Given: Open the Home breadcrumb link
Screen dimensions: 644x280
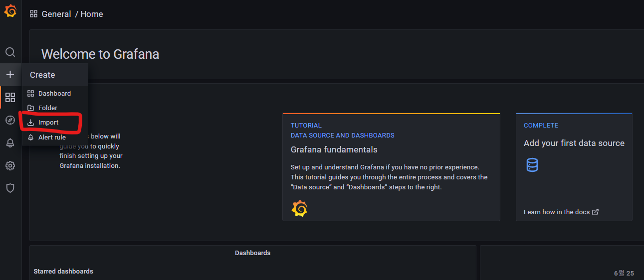Looking at the screenshot, I should pyautogui.click(x=92, y=14).
